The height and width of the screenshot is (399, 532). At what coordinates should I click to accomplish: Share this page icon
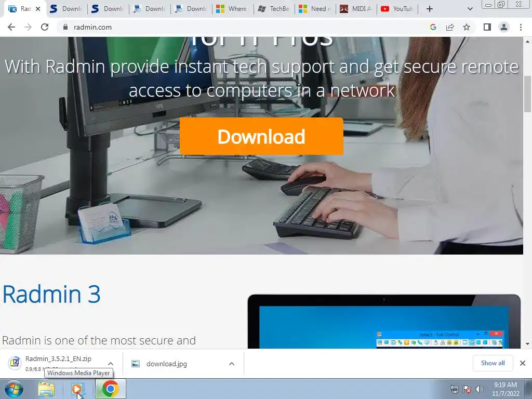click(450, 27)
